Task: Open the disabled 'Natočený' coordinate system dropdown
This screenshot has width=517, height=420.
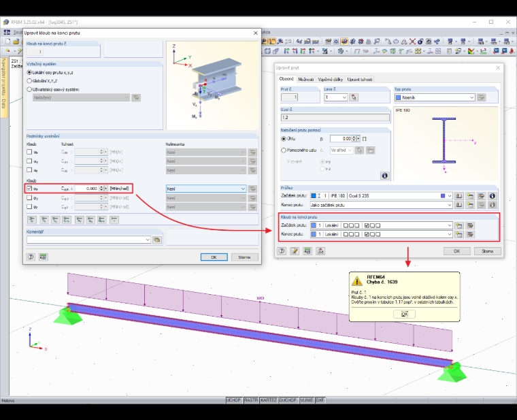Action: pyautogui.click(x=81, y=97)
